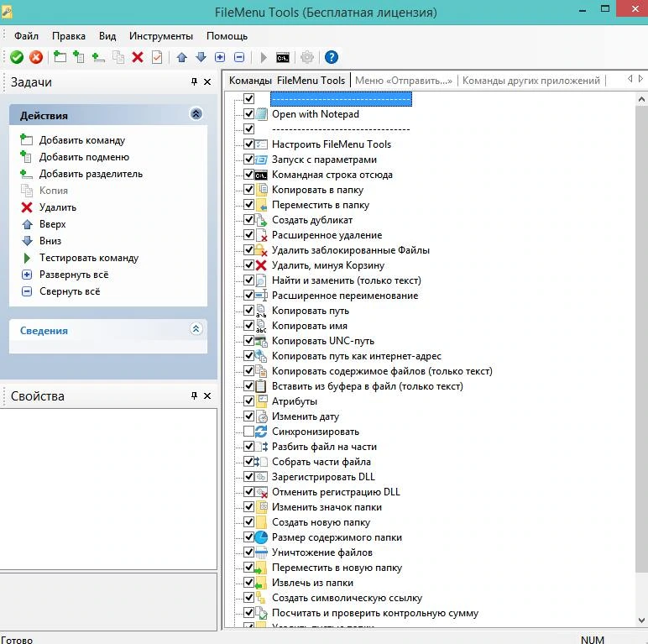Click the Add command toolbar icon
Screen dimensions: 648x644
60,57
